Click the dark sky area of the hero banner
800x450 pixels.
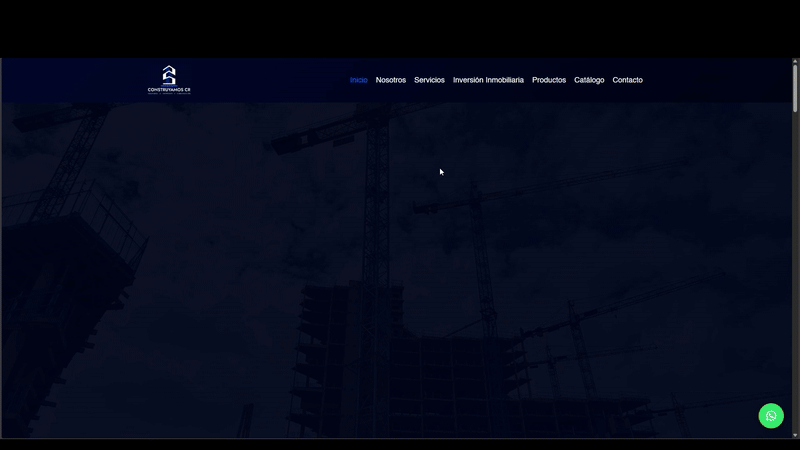pos(620,140)
